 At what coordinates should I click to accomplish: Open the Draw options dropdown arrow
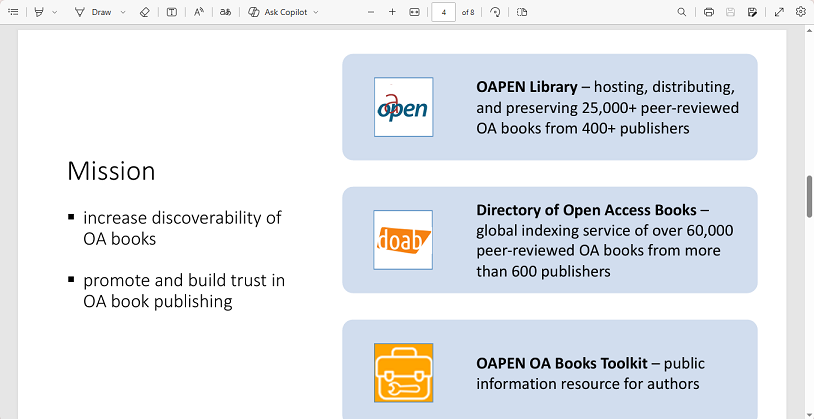(x=123, y=12)
